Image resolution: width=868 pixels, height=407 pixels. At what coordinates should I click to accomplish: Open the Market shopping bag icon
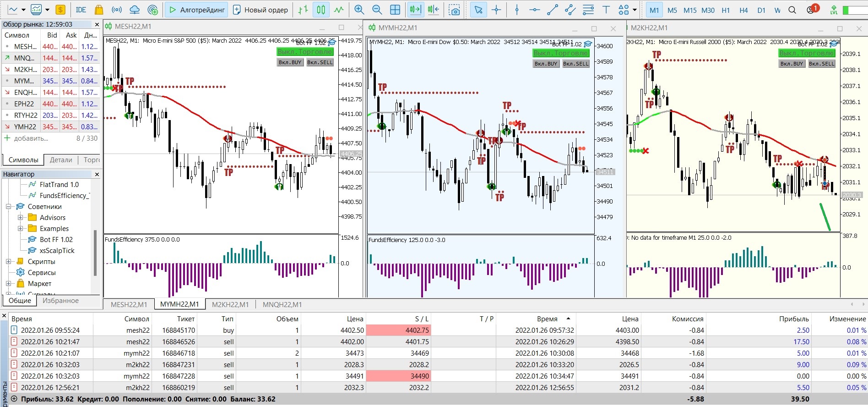click(99, 10)
